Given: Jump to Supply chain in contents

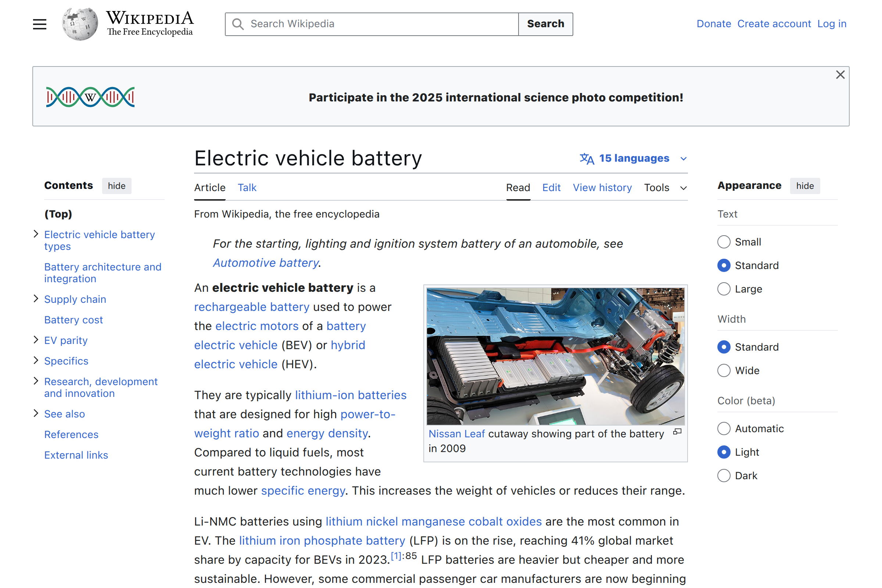Looking at the screenshot, I should (75, 299).
